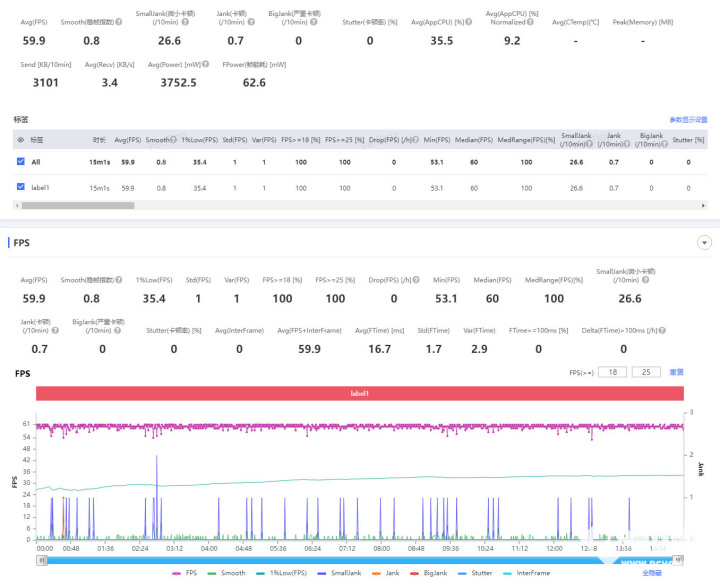Click the 全隐藏 hide-all legend button

652,573
